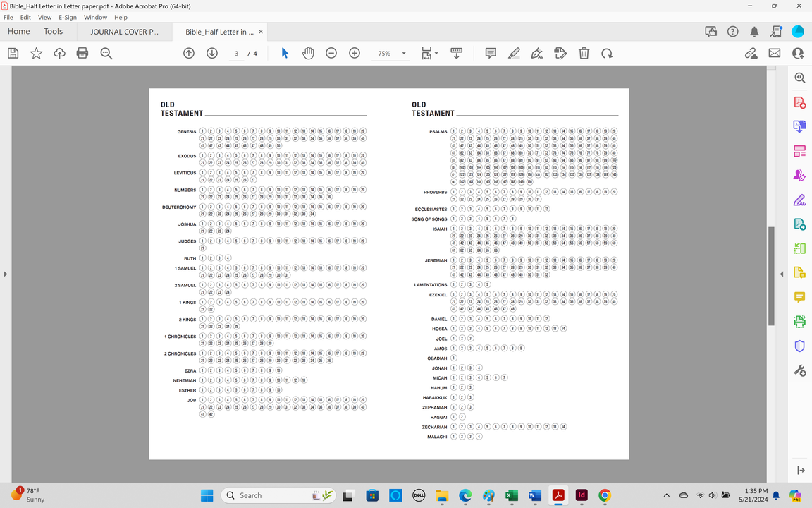This screenshot has width=812, height=508.
Task: Click the Delete trash can icon
Action: [x=584, y=54]
